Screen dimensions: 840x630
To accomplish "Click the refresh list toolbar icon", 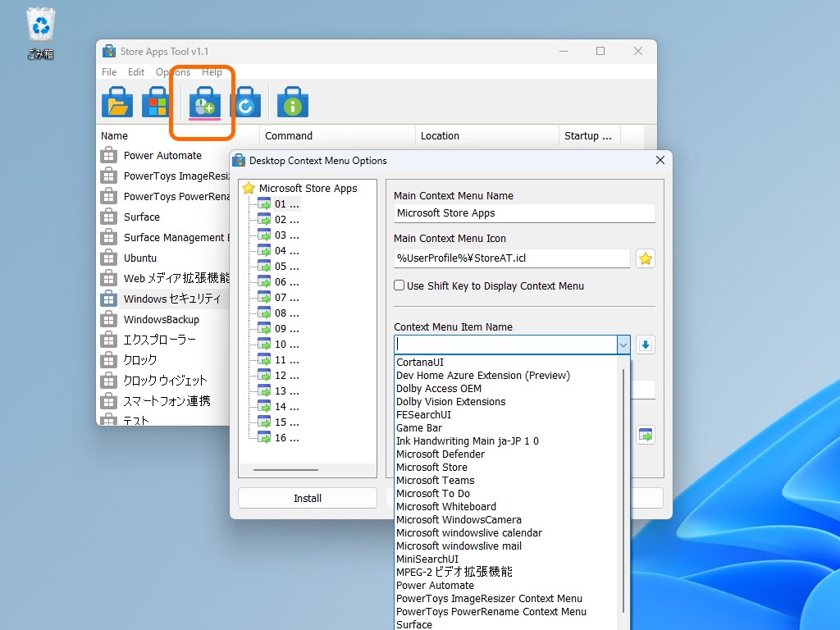I will click(x=245, y=102).
